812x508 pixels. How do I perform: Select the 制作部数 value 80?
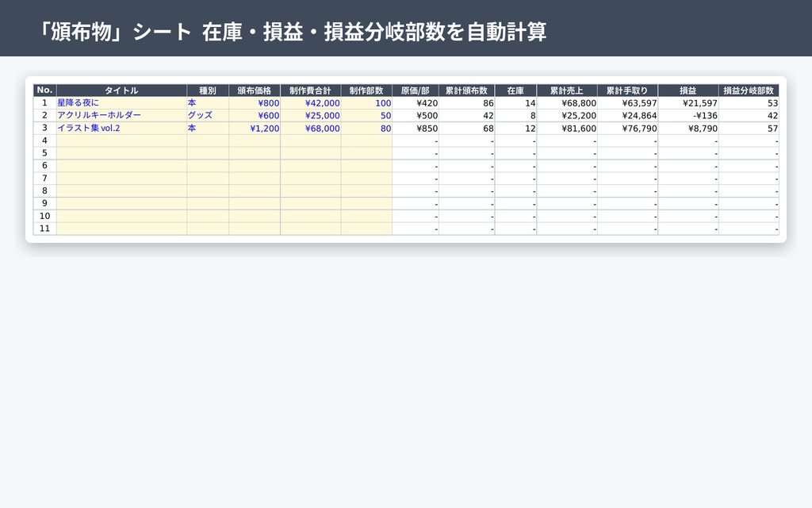366,128
